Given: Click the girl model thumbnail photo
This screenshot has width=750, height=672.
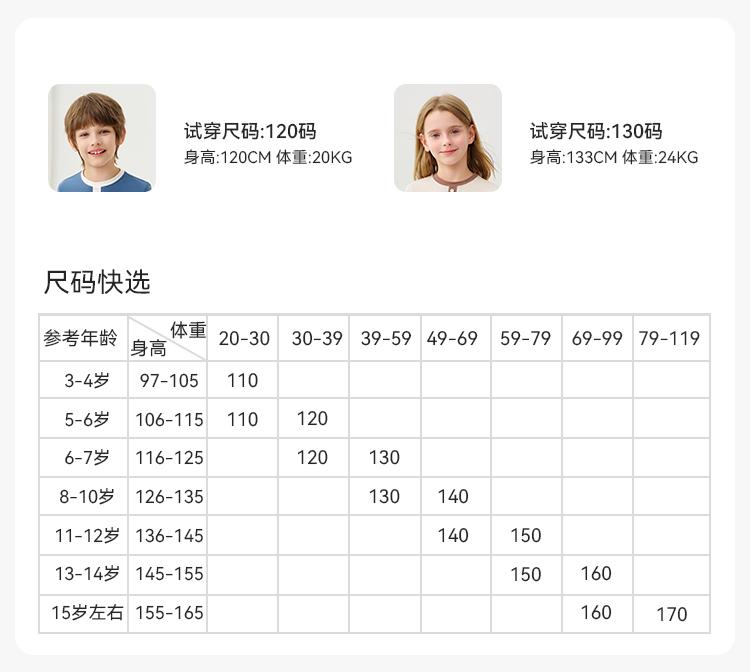Looking at the screenshot, I should click(x=448, y=138).
